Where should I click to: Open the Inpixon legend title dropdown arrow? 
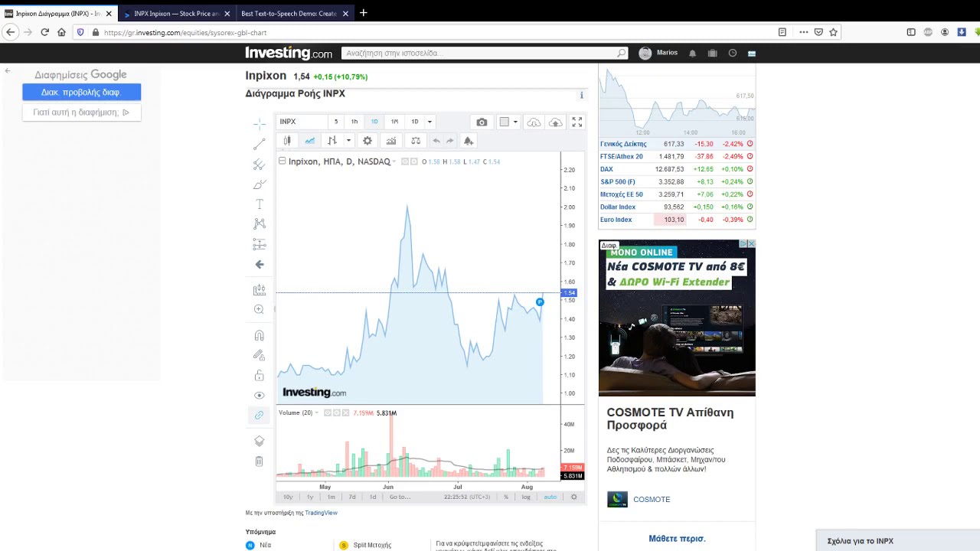[394, 161]
